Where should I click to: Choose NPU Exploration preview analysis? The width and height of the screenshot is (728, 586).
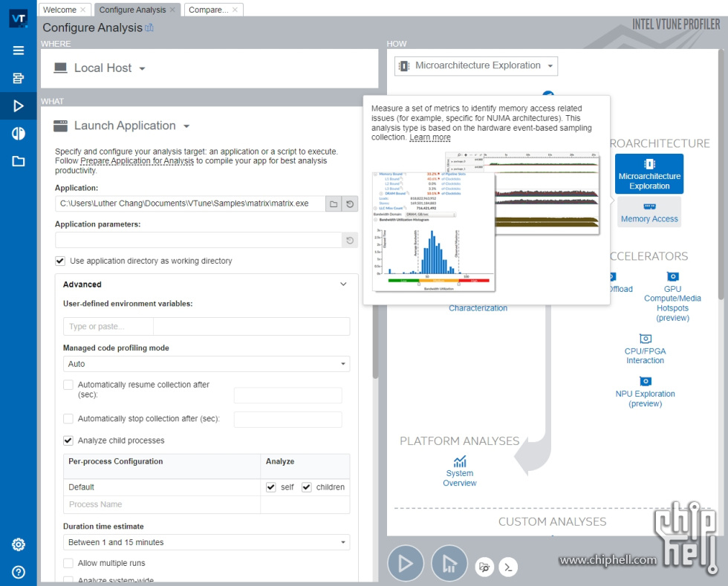(x=645, y=392)
